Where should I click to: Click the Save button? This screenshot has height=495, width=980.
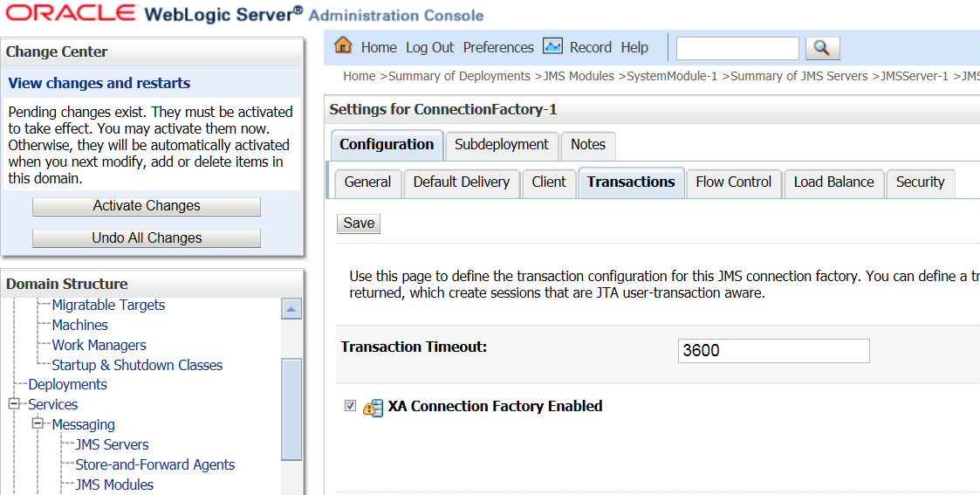(359, 223)
